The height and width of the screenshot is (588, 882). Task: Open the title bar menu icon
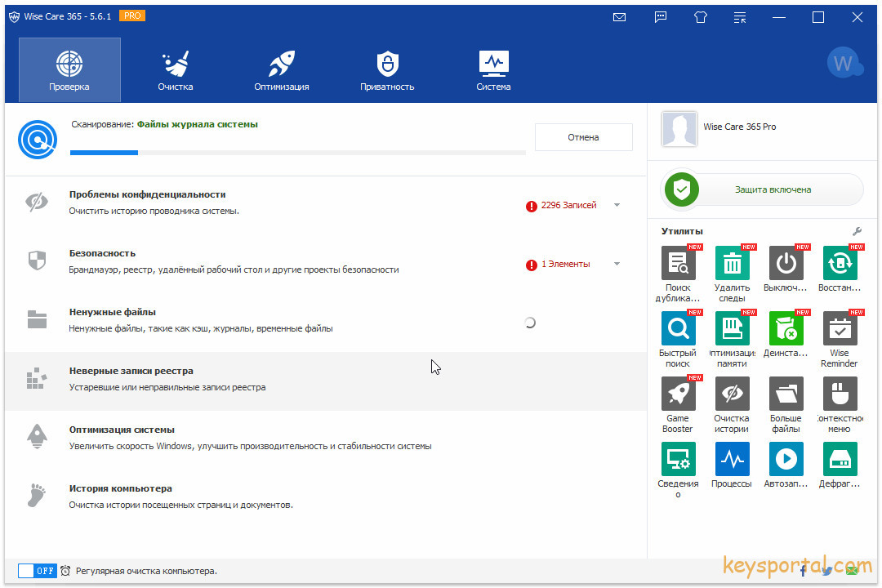[x=739, y=17]
